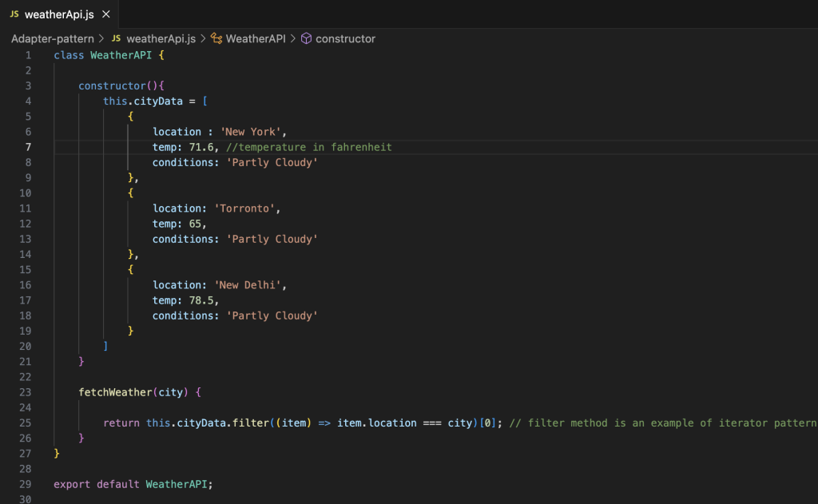Open WeatherAPI class breadcrumb
818x504 pixels.
(256, 38)
